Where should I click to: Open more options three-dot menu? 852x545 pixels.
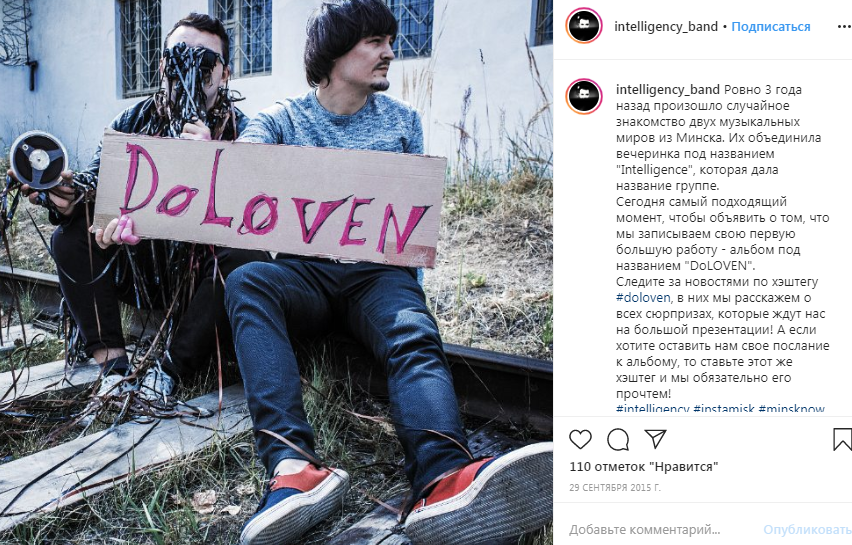[x=844, y=27]
